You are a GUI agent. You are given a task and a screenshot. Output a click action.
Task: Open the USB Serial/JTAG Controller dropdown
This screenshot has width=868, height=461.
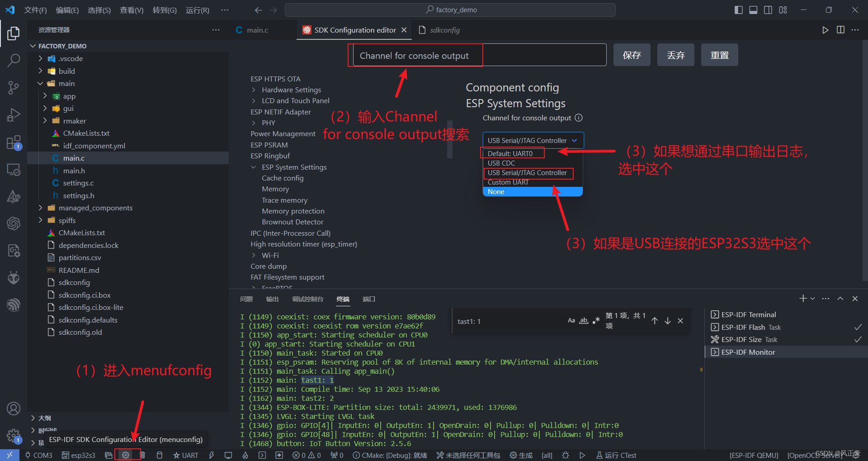(533, 140)
